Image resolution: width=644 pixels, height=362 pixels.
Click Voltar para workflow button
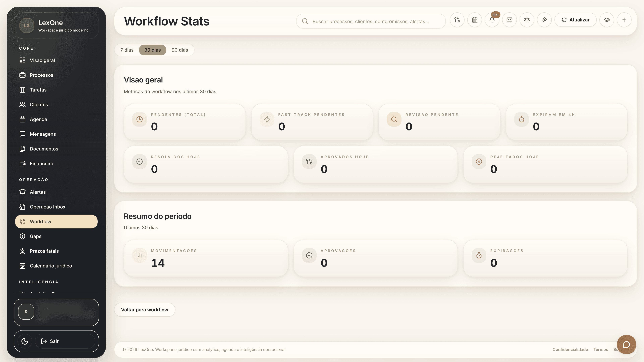pos(145,310)
